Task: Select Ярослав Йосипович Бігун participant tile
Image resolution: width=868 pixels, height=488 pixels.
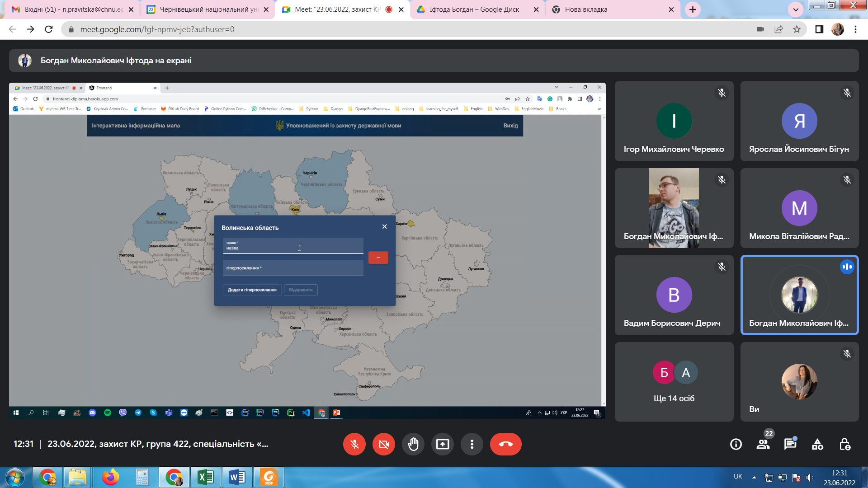Action: [799, 121]
